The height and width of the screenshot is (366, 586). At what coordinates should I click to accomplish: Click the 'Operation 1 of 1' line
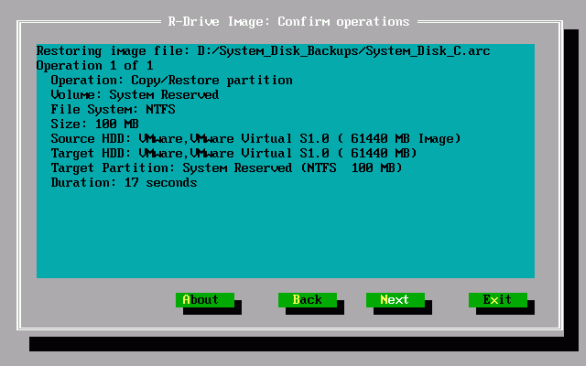click(95, 66)
